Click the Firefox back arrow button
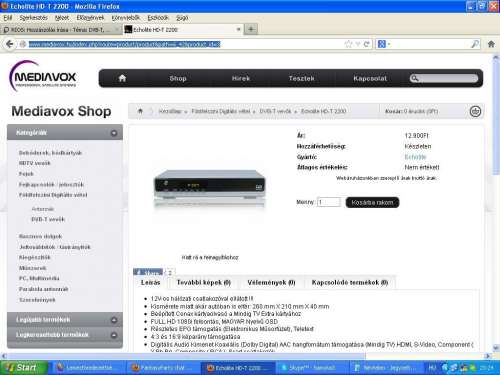 (x=10, y=44)
